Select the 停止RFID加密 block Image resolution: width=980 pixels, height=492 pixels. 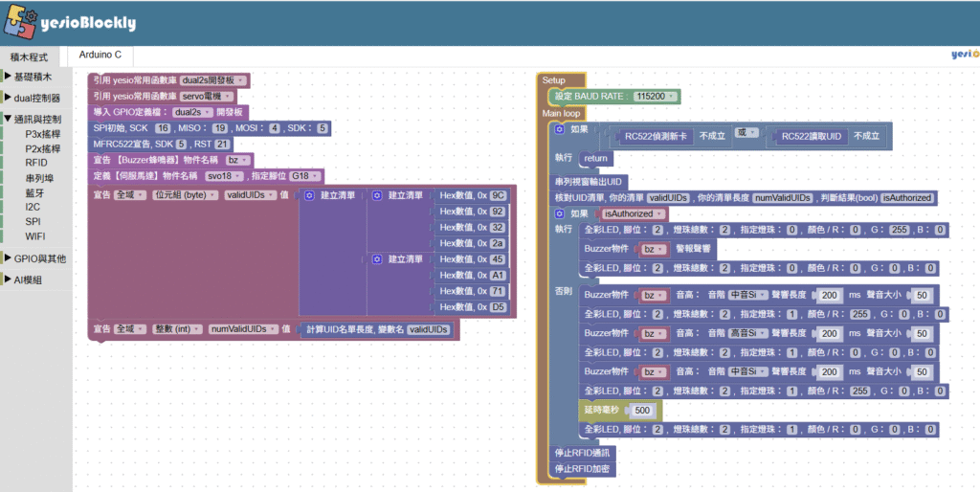(582, 469)
